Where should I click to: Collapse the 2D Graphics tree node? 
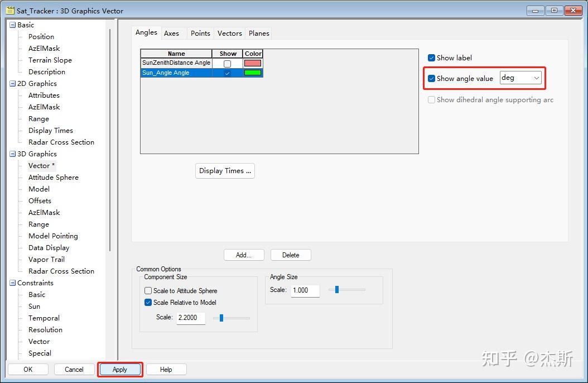12,83
